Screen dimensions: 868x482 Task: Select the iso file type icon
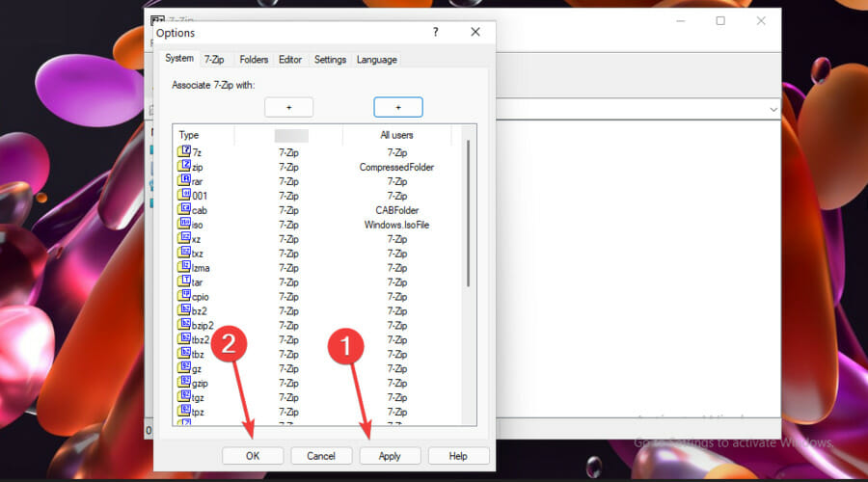(184, 225)
